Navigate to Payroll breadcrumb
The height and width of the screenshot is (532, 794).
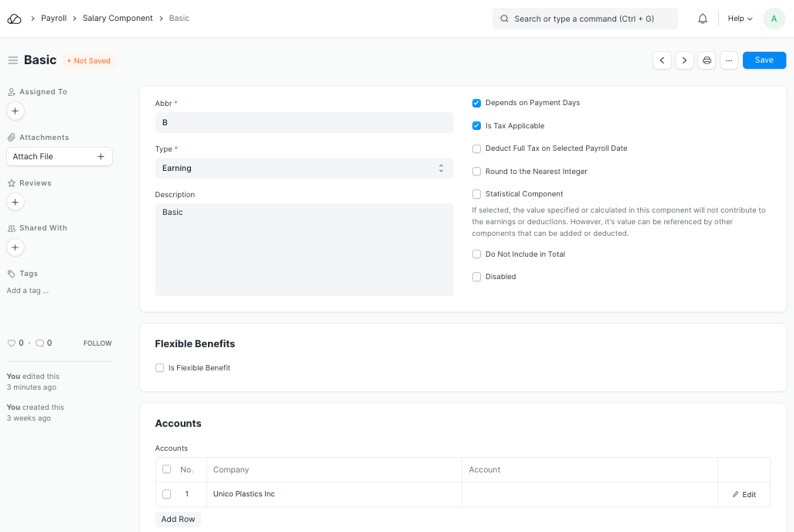(54, 19)
